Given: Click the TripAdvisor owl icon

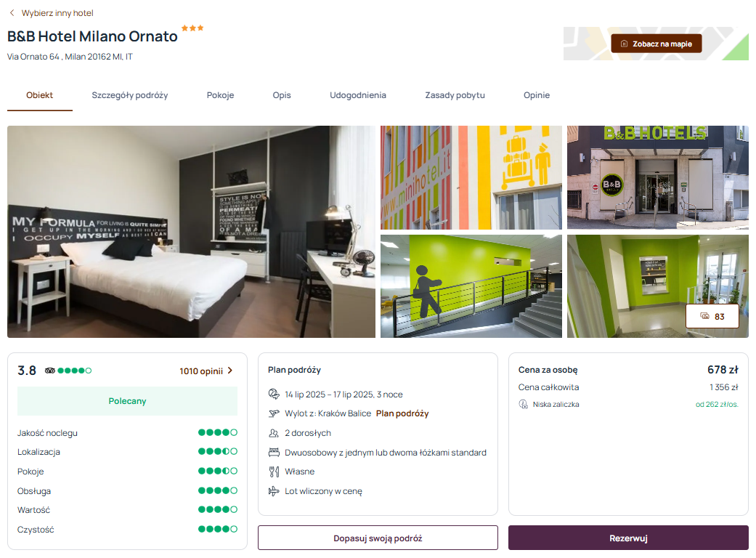Looking at the screenshot, I should (x=49, y=371).
